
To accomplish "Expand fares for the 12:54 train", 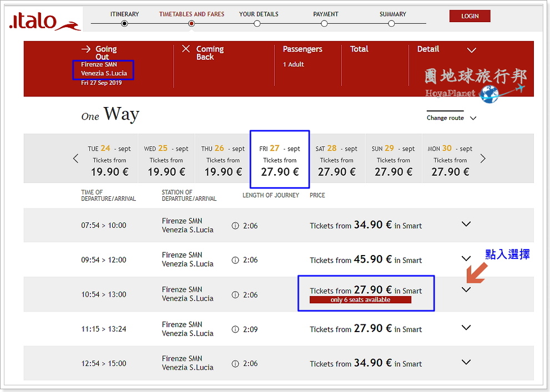I will [466, 362].
